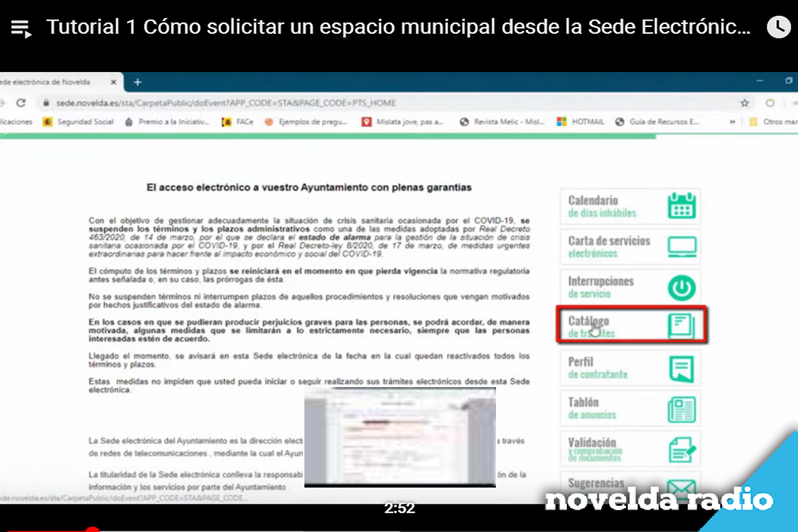Screen dimensions: 798x532
Task: Click the Watch Later clock icon
Action: (x=779, y=27)
